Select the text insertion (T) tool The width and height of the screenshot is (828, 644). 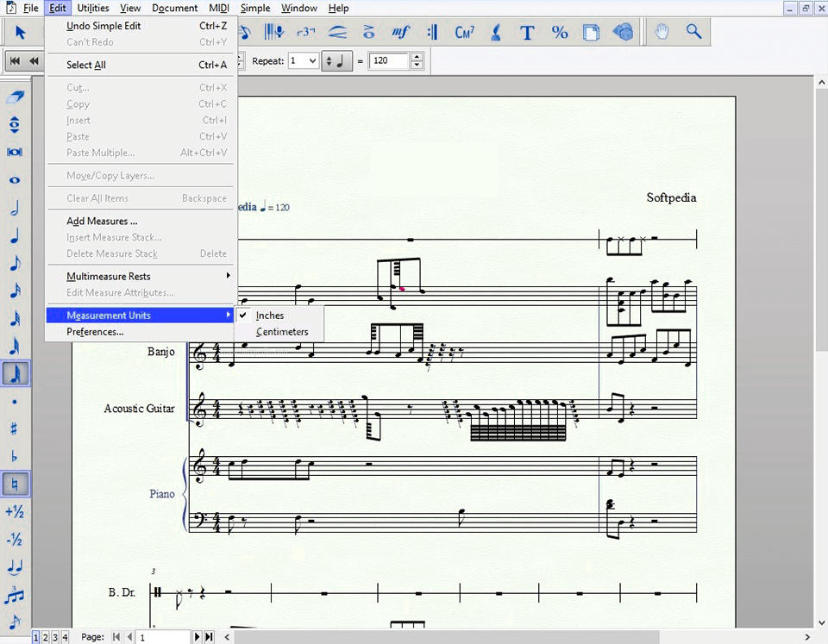click(527, 33)
